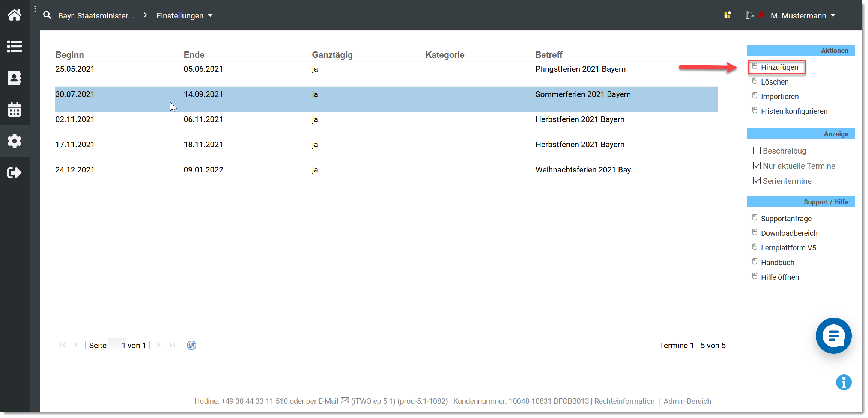Select Fristen konfigurieren action

click(794, 111)
